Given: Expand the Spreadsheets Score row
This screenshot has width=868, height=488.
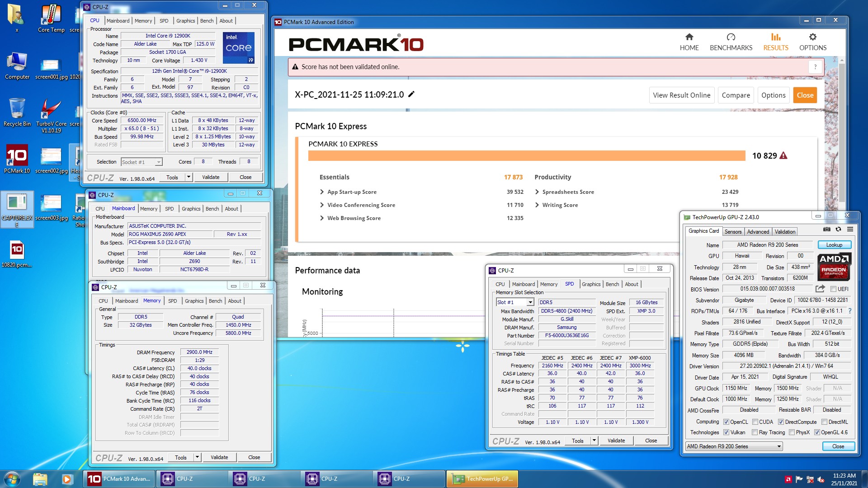Looking at the screenshot, I should pos(537,192).
